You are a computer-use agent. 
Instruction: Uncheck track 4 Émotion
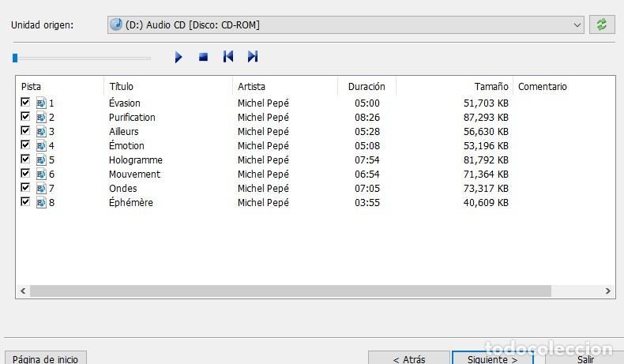pyautogui.click(x=25, y=144)
